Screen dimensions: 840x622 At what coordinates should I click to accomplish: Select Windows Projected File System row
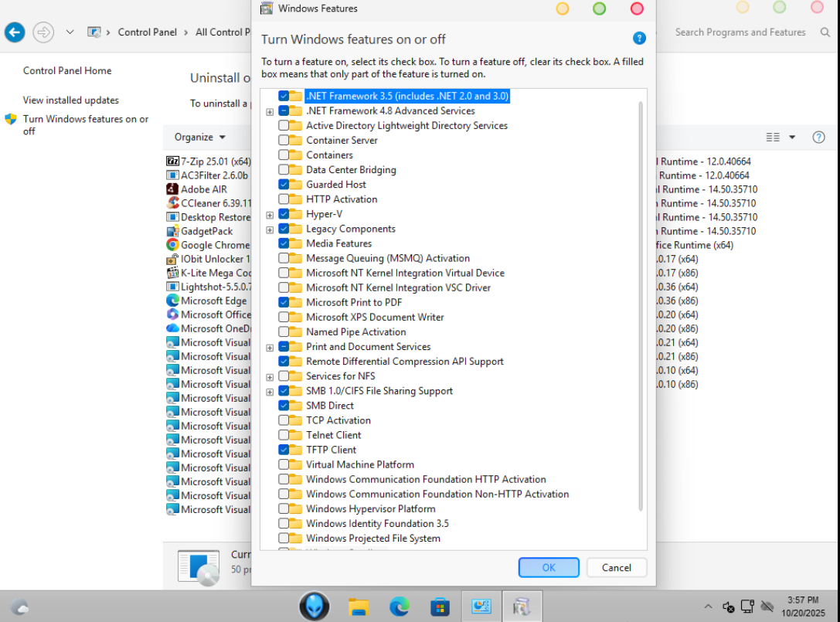[372, 539]
